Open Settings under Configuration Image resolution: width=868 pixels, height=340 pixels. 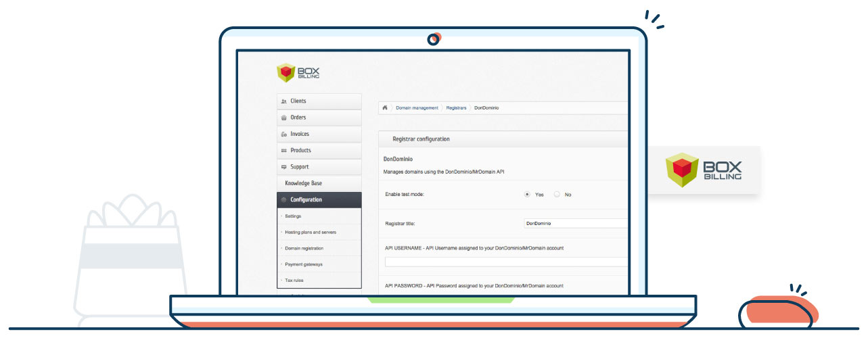pyautogui.click(x=293, y=216)
